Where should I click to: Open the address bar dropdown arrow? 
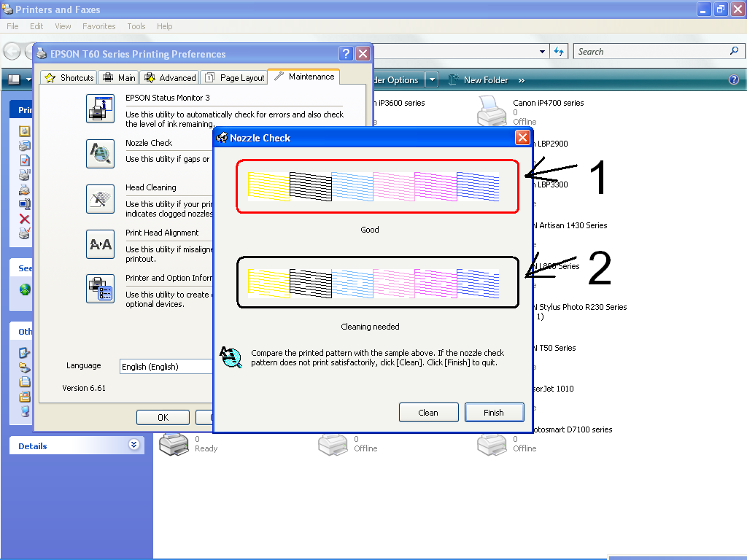point(542,52)
